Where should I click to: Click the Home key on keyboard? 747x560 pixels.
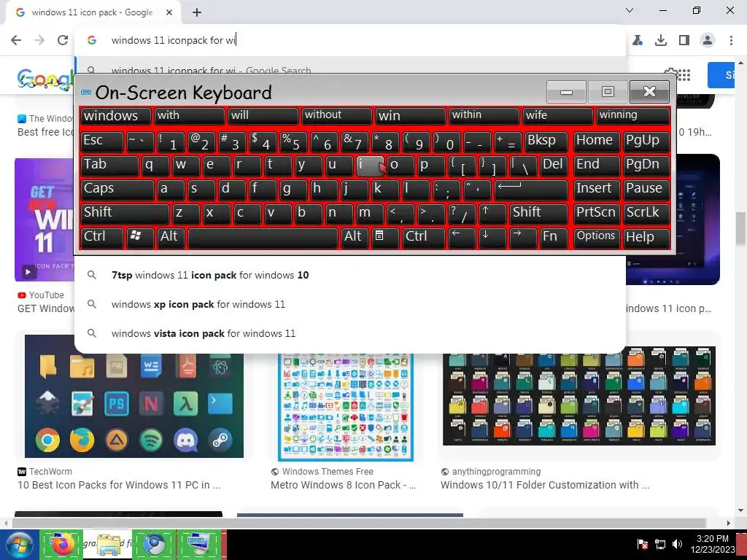tap(597, 141)
